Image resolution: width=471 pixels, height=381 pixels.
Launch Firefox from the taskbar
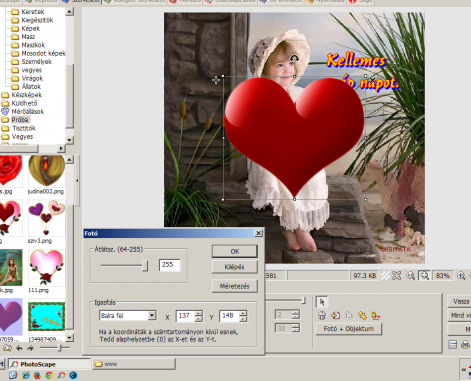[x=37, y=375]
